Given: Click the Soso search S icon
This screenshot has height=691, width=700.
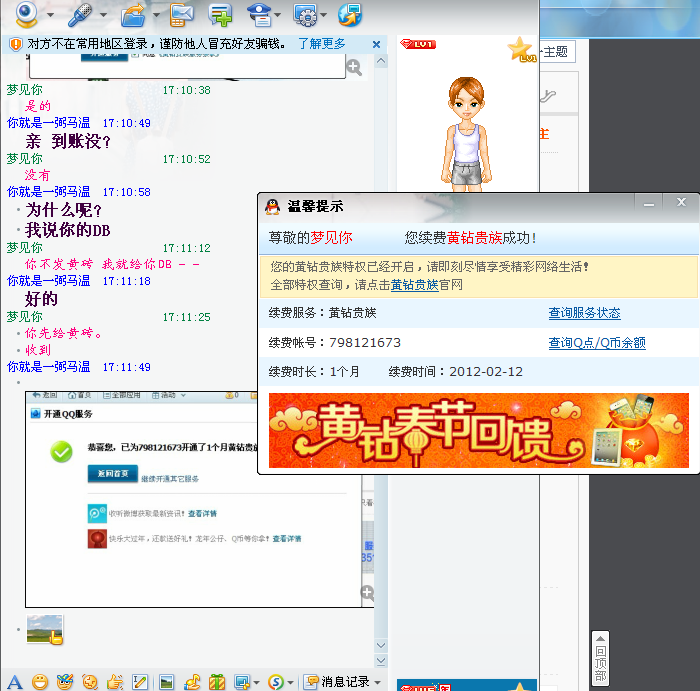Looking at the screenshot, I should 275,682.
